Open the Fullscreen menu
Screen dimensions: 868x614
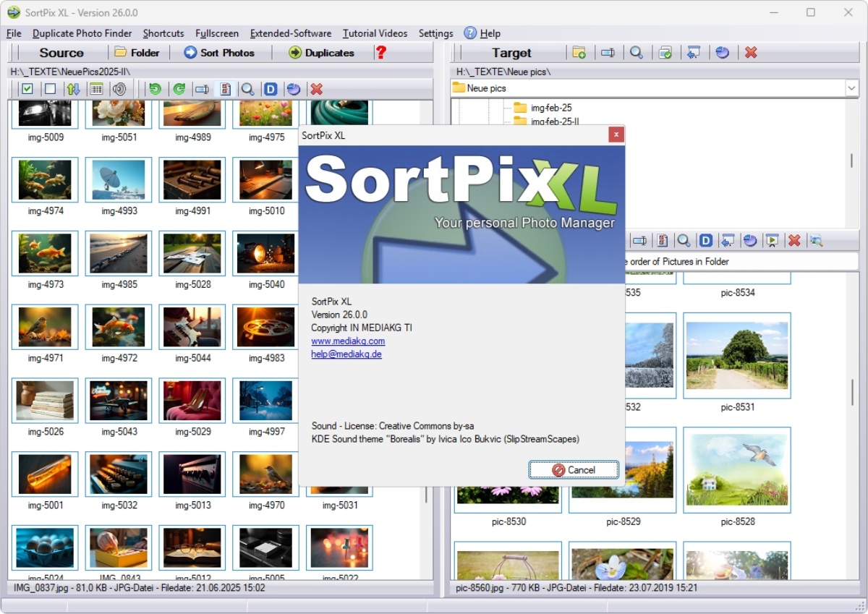(217, 33)
